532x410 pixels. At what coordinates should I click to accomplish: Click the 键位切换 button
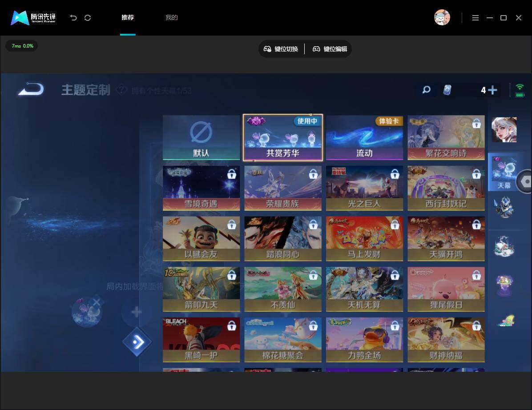coord(281,49)
